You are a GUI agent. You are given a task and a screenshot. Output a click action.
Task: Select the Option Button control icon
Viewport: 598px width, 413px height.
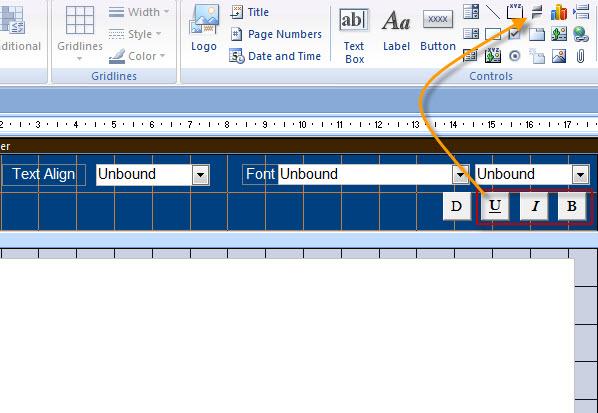pos(514,56)
